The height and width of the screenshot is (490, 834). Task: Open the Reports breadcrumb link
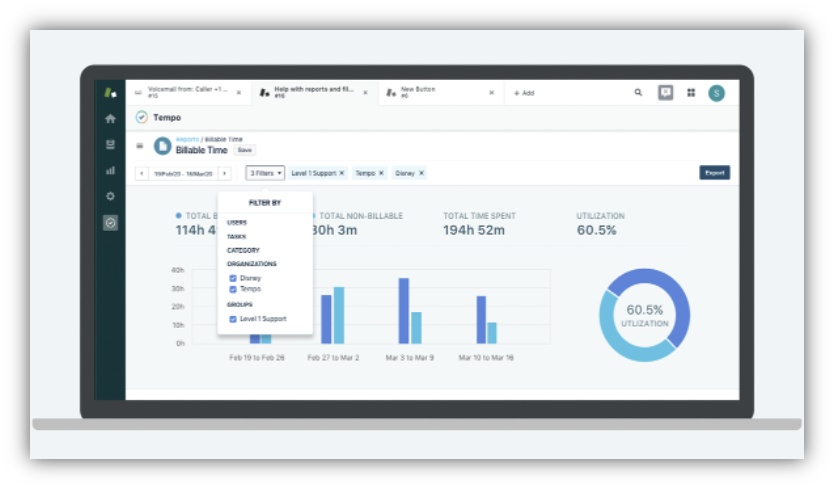(x=187, y=139)
